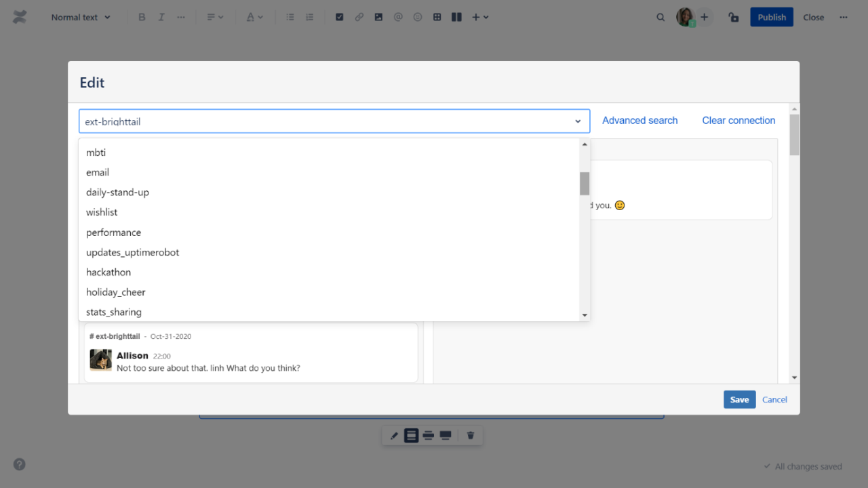Open the text color picker

click(x=254, y=16)
